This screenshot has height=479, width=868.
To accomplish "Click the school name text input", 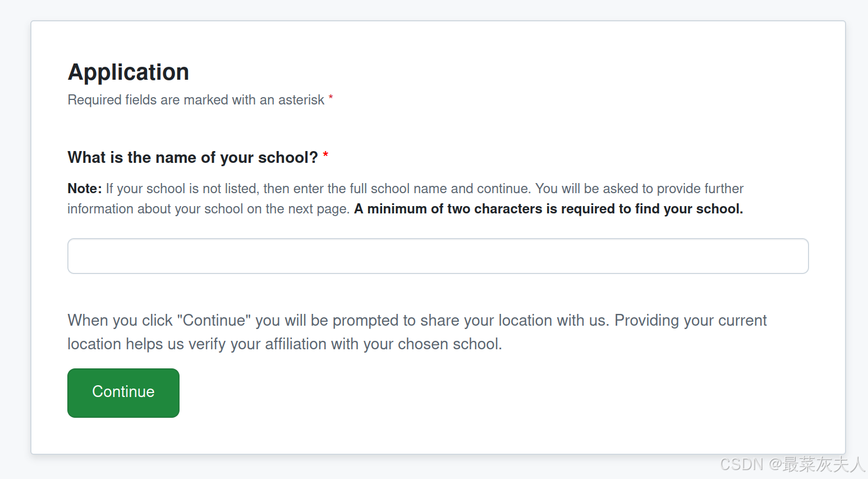I will (438, 256).
